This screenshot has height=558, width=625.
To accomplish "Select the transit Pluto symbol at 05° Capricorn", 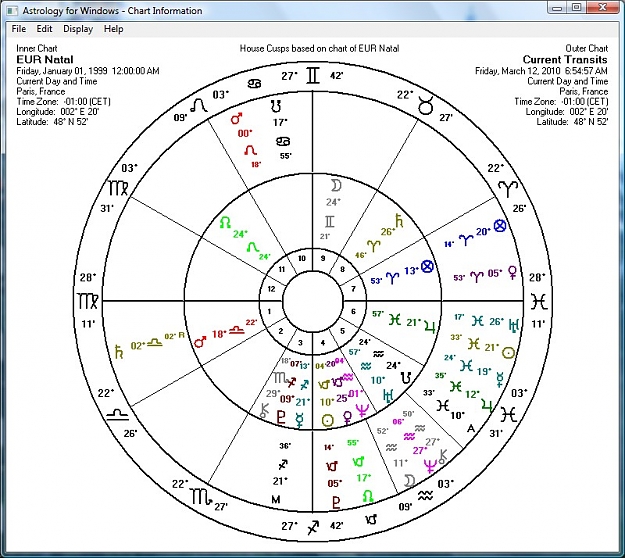I will coord(336,503).
